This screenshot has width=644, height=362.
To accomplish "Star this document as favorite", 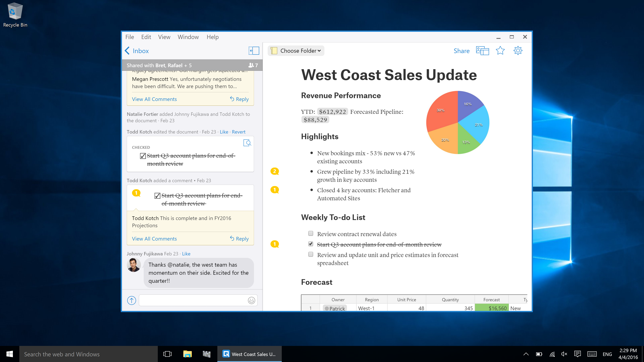I will (x=500, y=51).
